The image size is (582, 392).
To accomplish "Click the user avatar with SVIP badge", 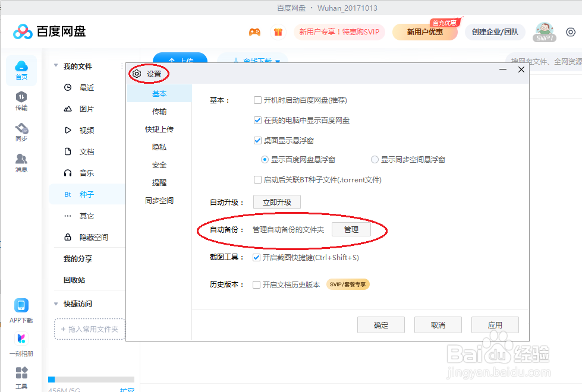I will pos(545,32).
